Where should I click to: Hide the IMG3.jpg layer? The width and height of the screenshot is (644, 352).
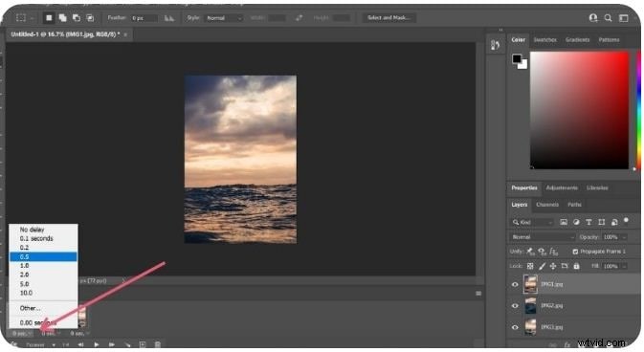point(515,327)
